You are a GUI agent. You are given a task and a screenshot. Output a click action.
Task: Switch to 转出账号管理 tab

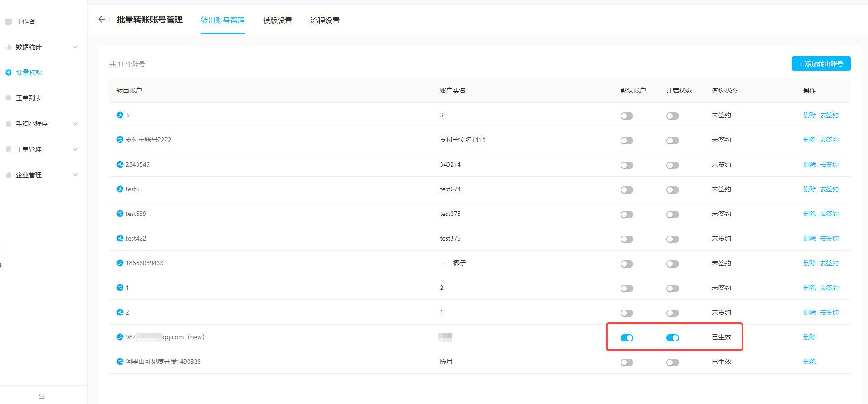[x=223, y=20]
